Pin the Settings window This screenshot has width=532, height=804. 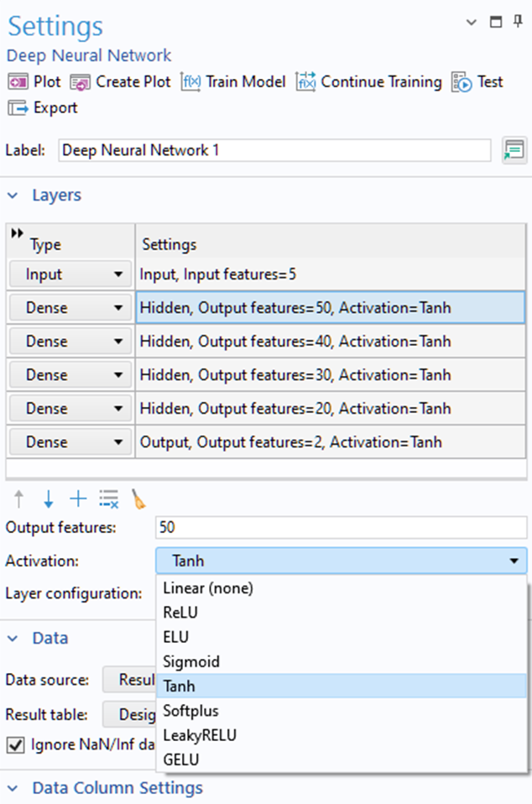[x=519, y=20]
